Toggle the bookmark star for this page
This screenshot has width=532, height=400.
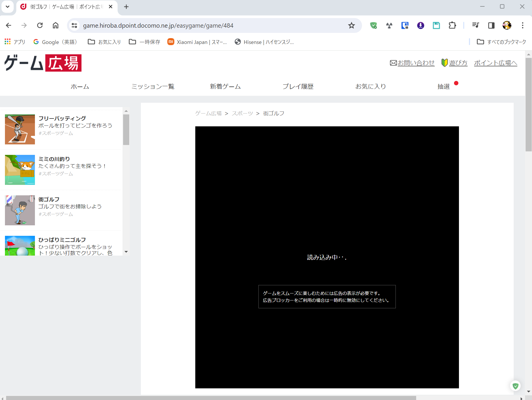[352, 25]
